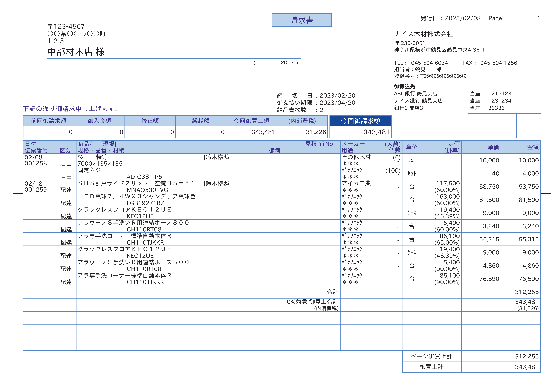555x392 pixels.
Task: Select postal code 〒123-4567
Action: point(66,26)
